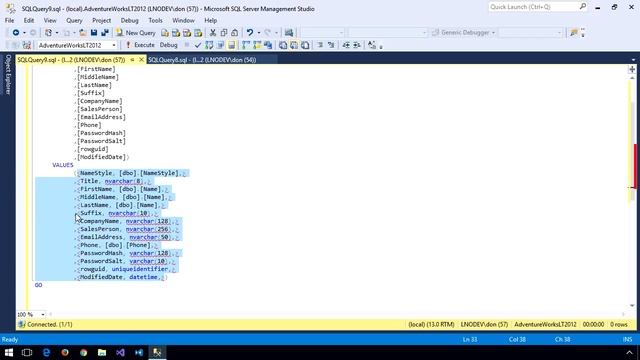Click the Open File folder icon
This screenshot has height=360, width=640.
(83, 33)
